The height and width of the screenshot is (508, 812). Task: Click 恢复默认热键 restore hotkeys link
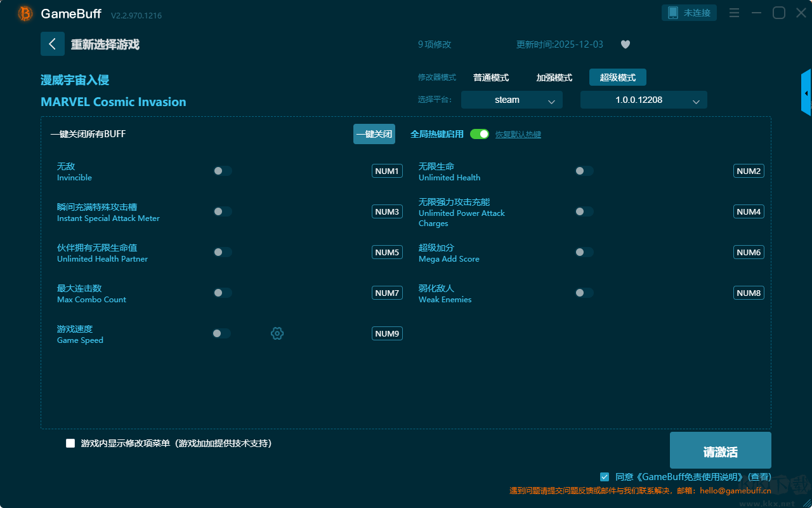(x=518, y=135)
